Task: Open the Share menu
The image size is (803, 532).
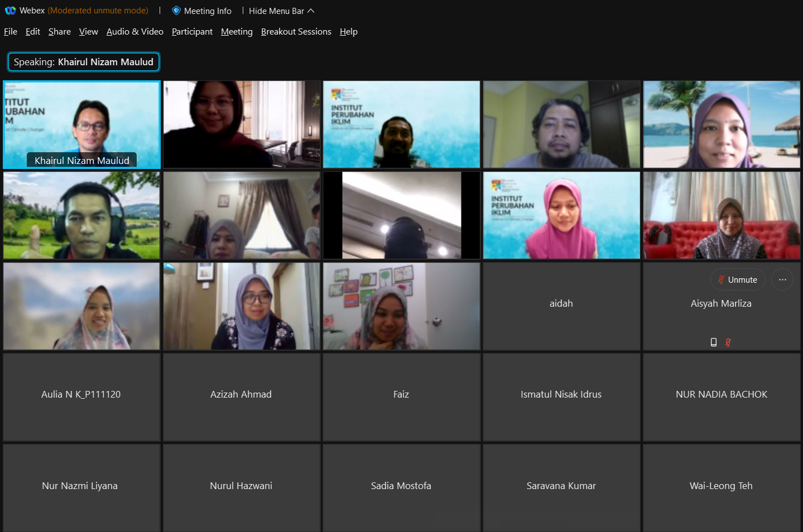Action: click(59, 32)
